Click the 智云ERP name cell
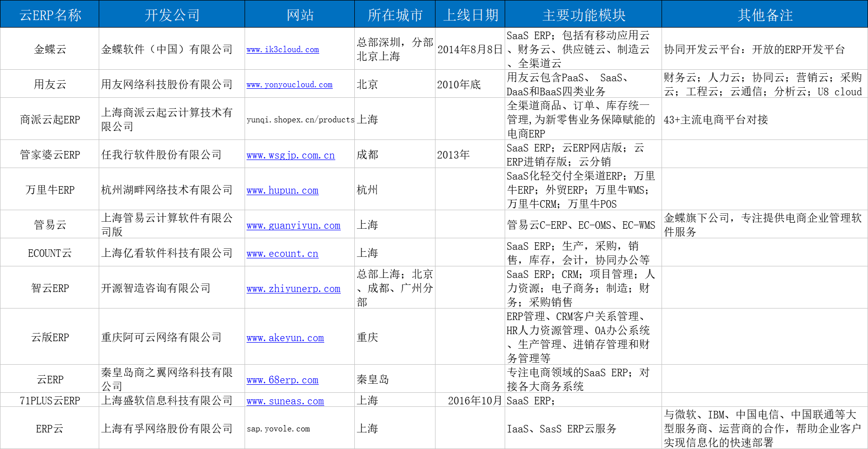The width and height of the screenshot is (868, 449). 50,287
